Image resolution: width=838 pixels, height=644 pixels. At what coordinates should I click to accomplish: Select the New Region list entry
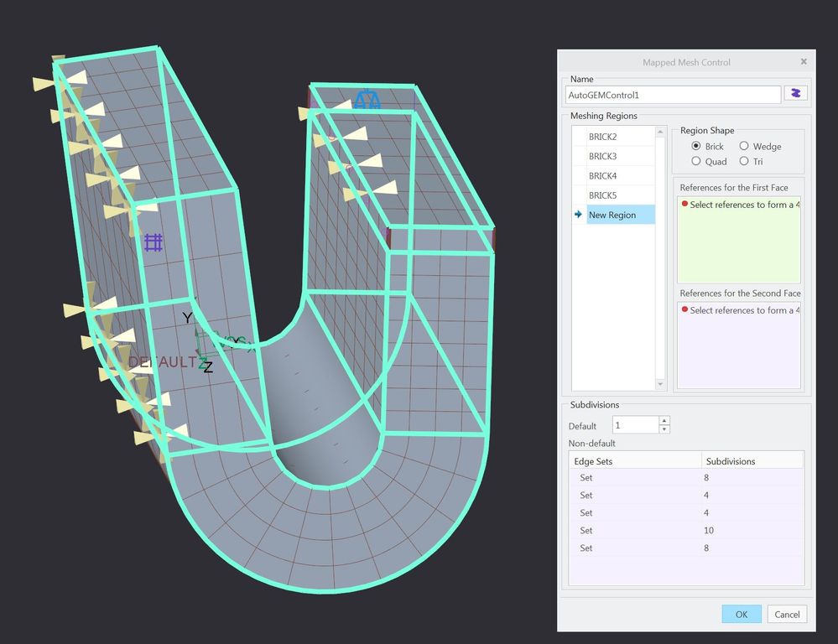point(612,215)
